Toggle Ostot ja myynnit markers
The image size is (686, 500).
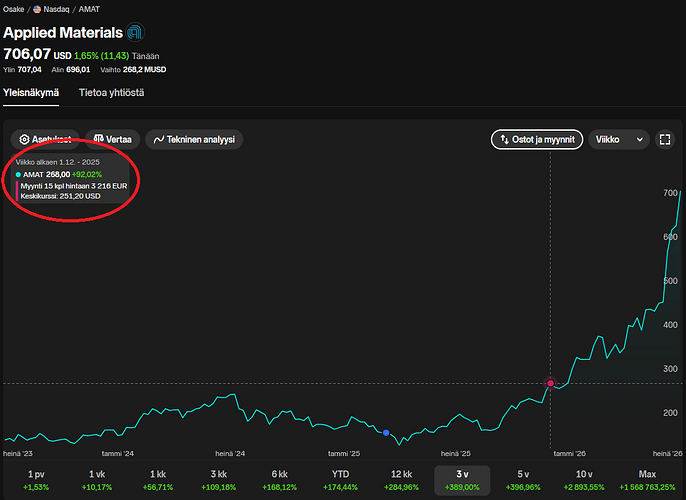[537, 140]
